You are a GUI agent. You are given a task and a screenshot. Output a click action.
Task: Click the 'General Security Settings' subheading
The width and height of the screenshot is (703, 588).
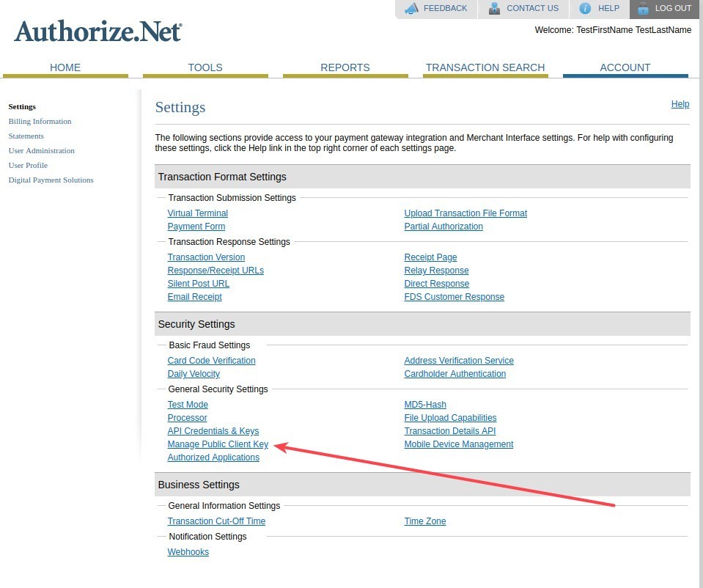(x=218, y=389)
